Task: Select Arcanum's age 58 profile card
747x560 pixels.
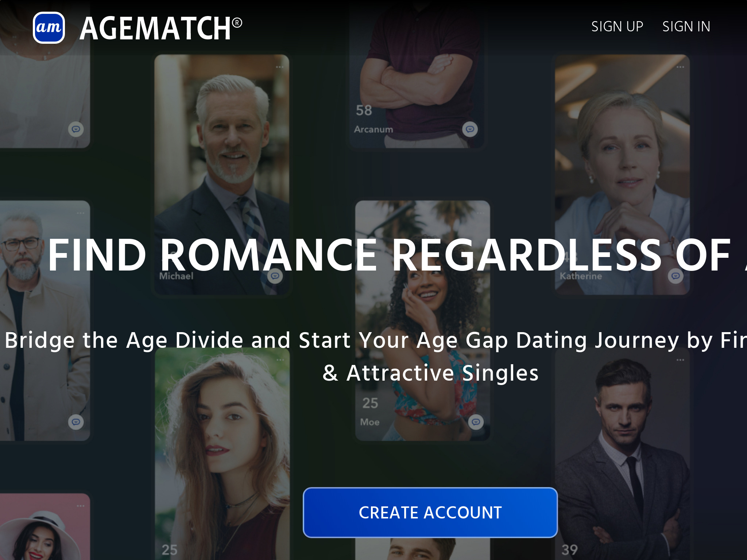Action: [x=417, y=74]
